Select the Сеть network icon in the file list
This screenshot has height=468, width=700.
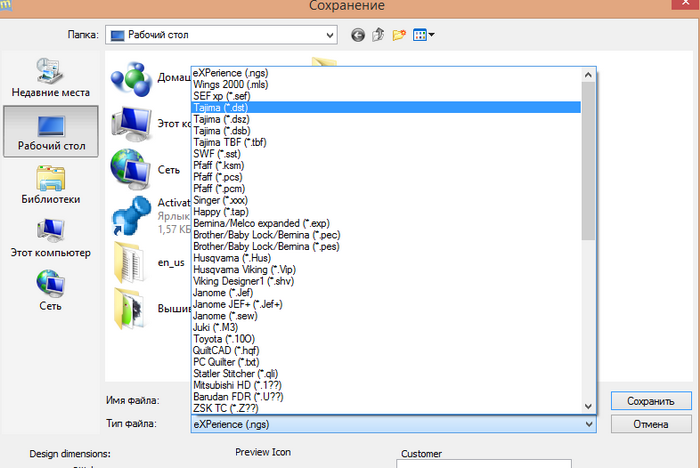[x=131, y=170]
